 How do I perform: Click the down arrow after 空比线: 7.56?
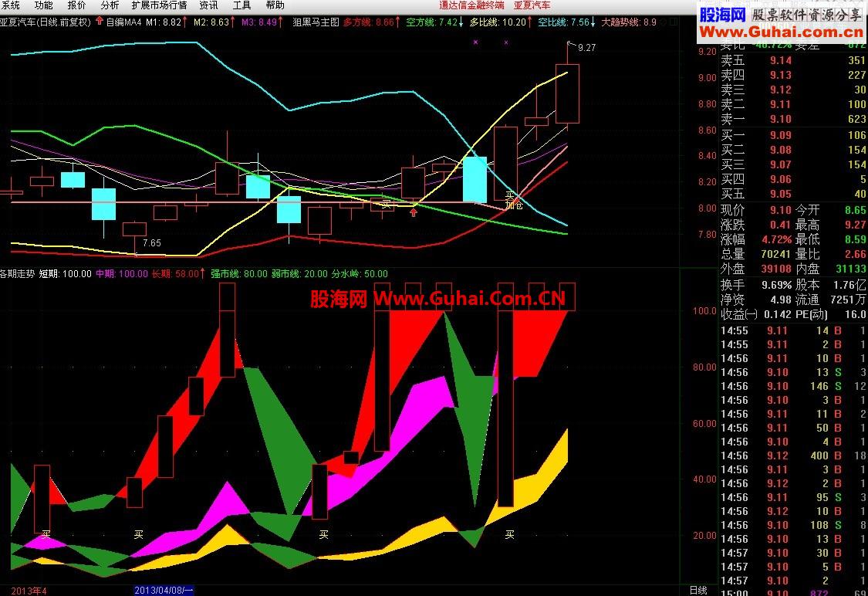(593, 22)
